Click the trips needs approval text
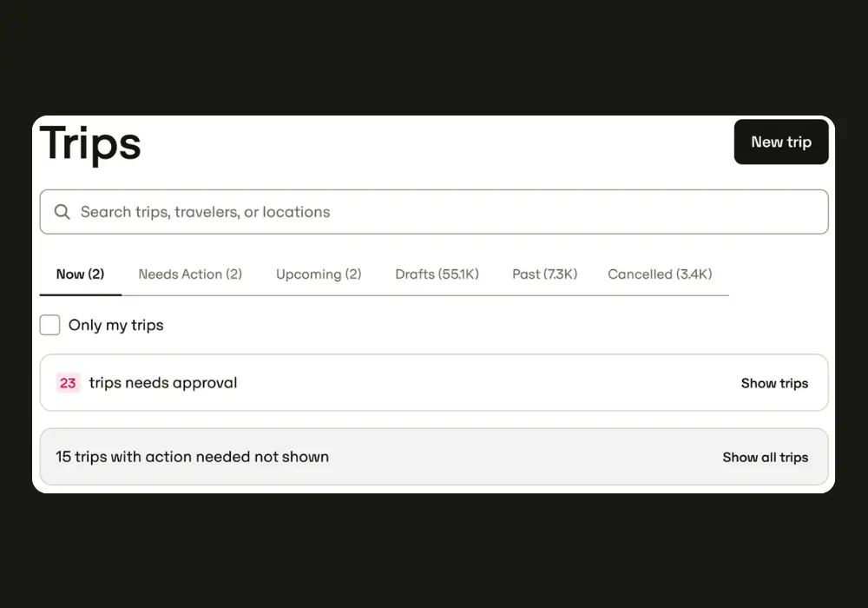 [x=163, y=383]
